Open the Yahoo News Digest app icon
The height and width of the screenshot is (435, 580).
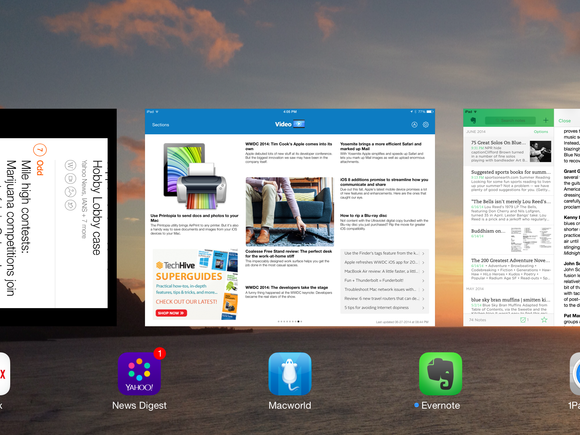coord(139,374)
